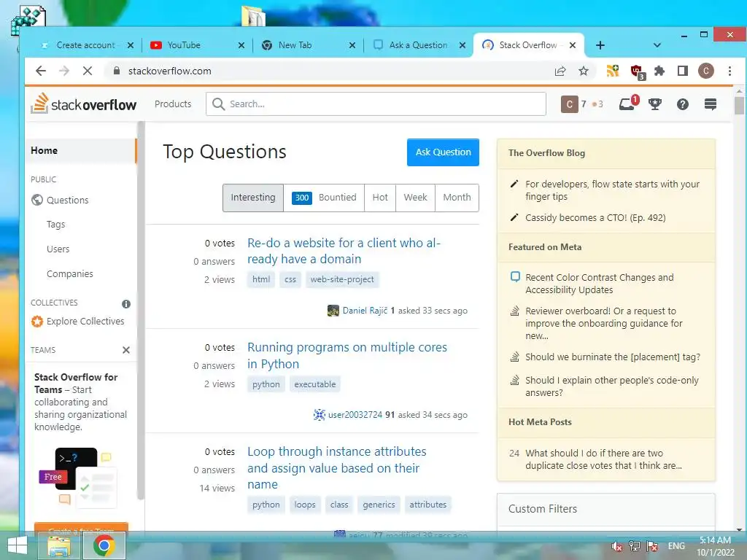This screenshot has width=747, height=560.
Task: Expand the tab search chevron
Action: [x=657, y=45]
